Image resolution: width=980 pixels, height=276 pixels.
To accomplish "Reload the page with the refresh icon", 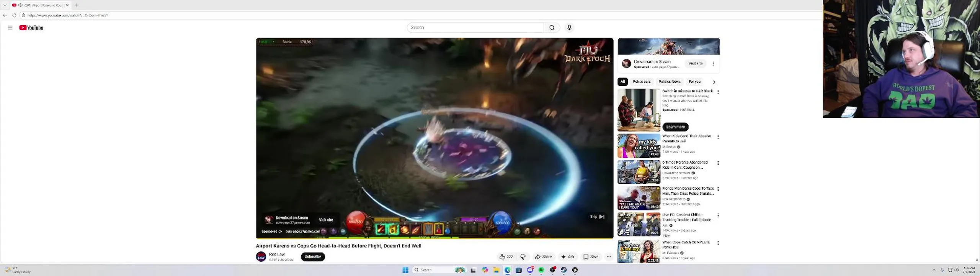I will point(14,15).
